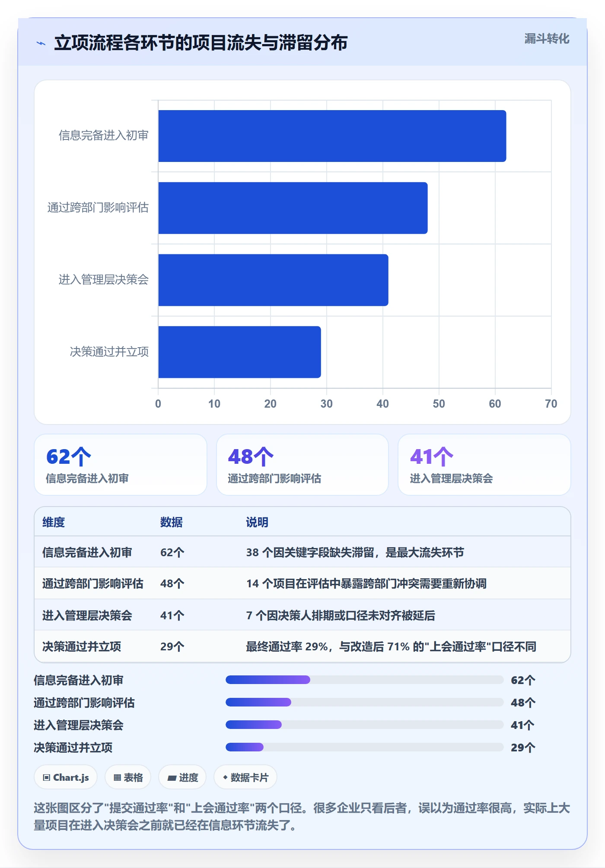Image resolution: width=605 pixels, height=868 pixels.
Task: Click the table cell 进入管理层决策会 under 维度
Action: [x=87, y=615]
